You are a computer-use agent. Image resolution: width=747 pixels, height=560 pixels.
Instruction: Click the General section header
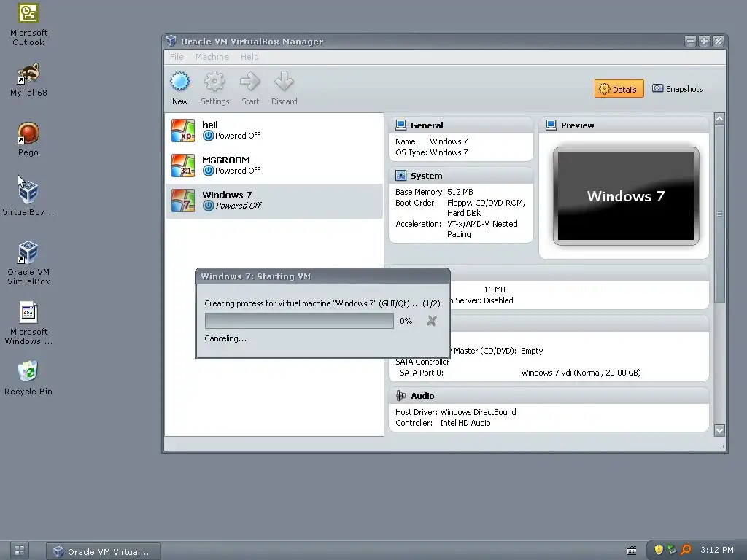pos(461,125)
